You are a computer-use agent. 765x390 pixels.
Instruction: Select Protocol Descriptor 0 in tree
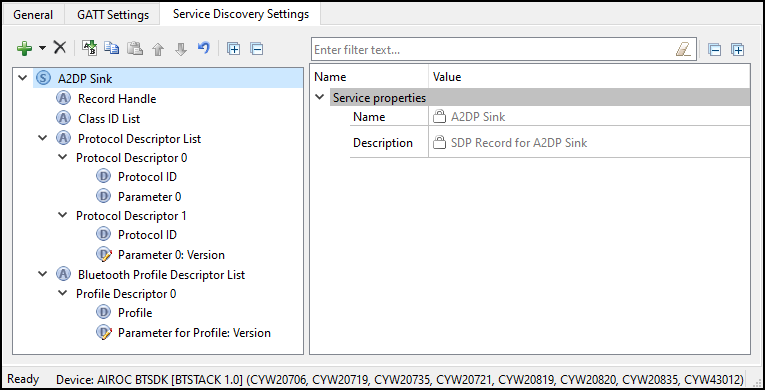(131, 158)
